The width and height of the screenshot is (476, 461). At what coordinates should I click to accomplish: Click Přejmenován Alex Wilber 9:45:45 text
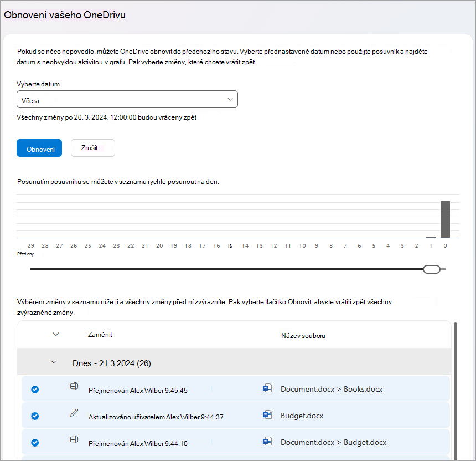[x=138, y=391]
